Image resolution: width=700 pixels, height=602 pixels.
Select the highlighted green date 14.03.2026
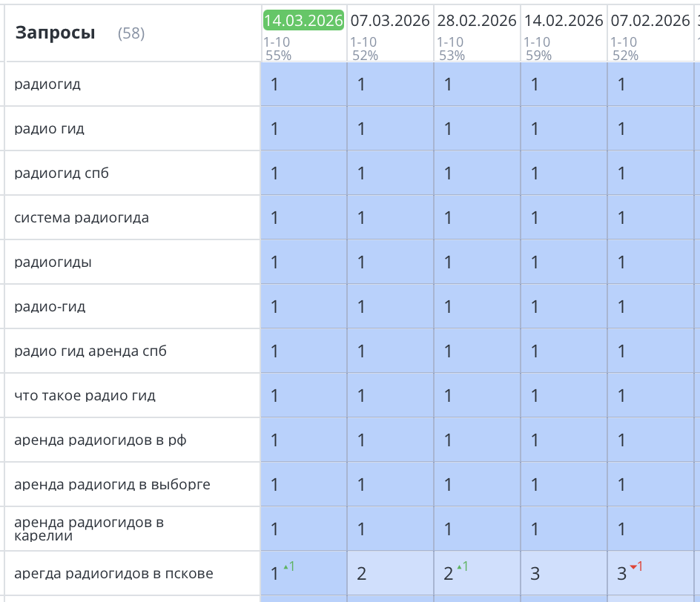pos(303,21)
